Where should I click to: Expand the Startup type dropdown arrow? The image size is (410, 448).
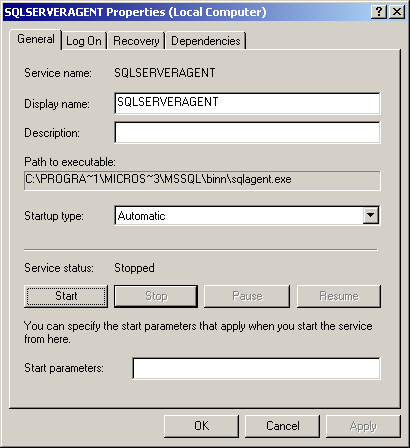coord(370,216)
